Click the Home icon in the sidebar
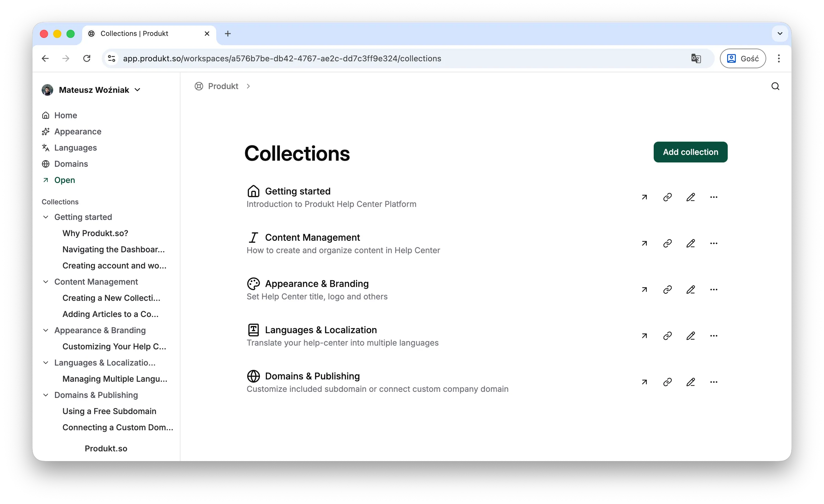The height and width of the screenshot is (504, 824). coord(46,115)
